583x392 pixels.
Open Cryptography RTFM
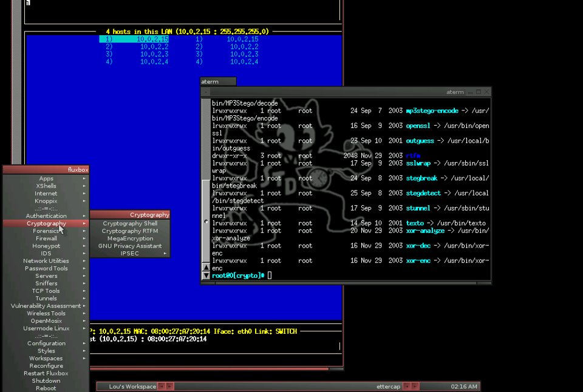click(129, 231)
